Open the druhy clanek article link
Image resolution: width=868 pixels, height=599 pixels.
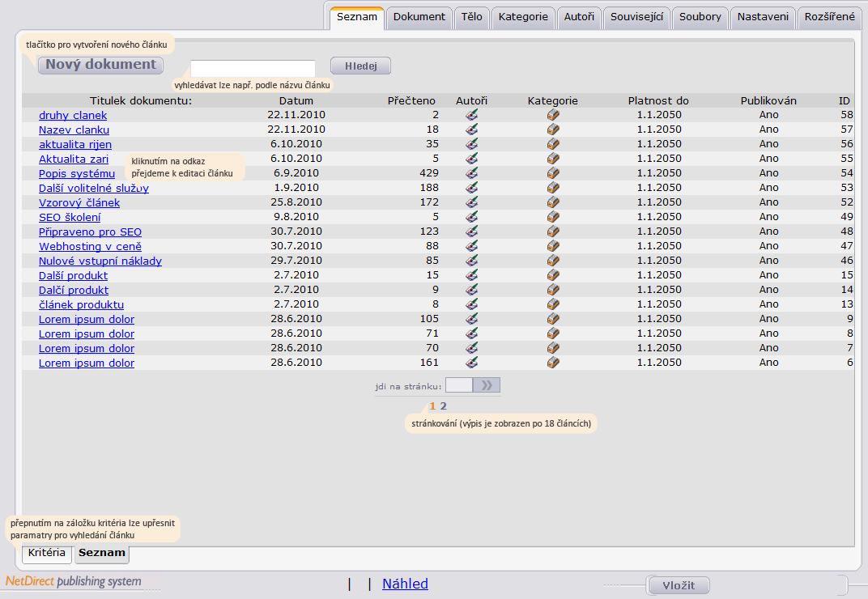pos(73,115)
